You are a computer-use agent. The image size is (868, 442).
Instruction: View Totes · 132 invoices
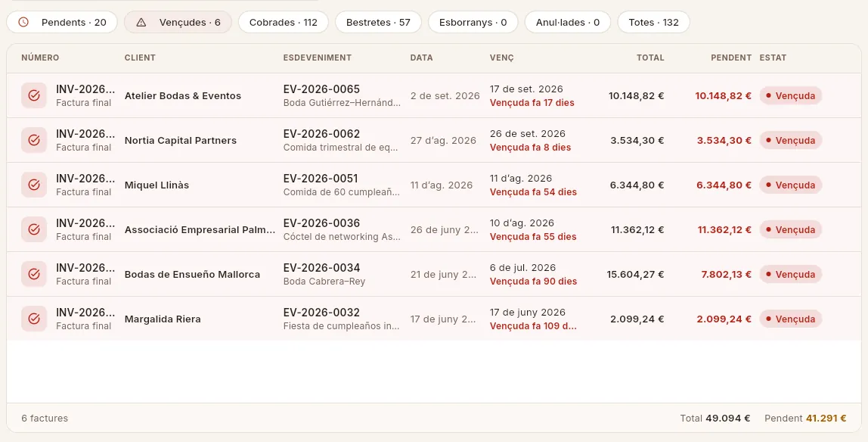click(654, 22)
